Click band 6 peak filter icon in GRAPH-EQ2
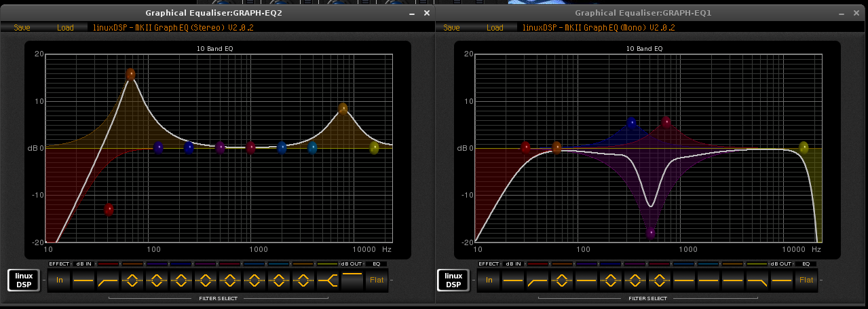Image resolution: width=868 pixels, height=309 pixels. tap(231, 280)
